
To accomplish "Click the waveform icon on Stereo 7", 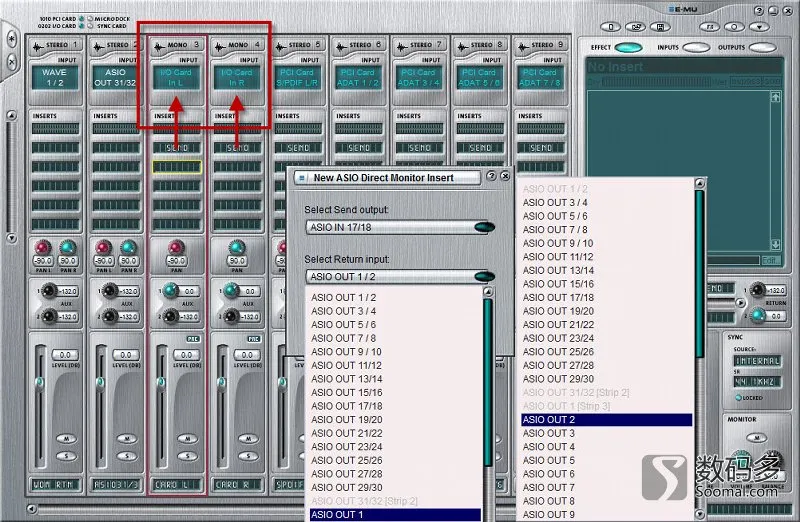I will [x=402, y=47].
